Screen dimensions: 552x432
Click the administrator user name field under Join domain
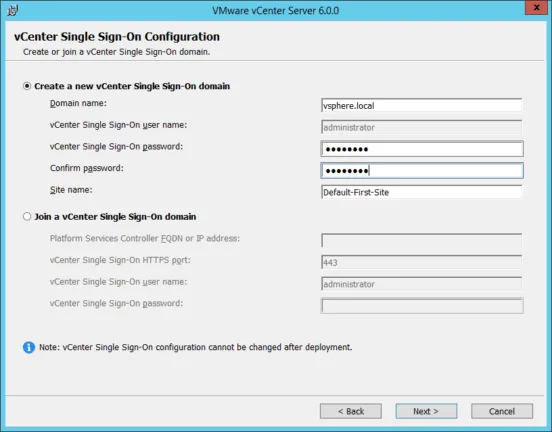pyautogui.click(x=422, y=284)
